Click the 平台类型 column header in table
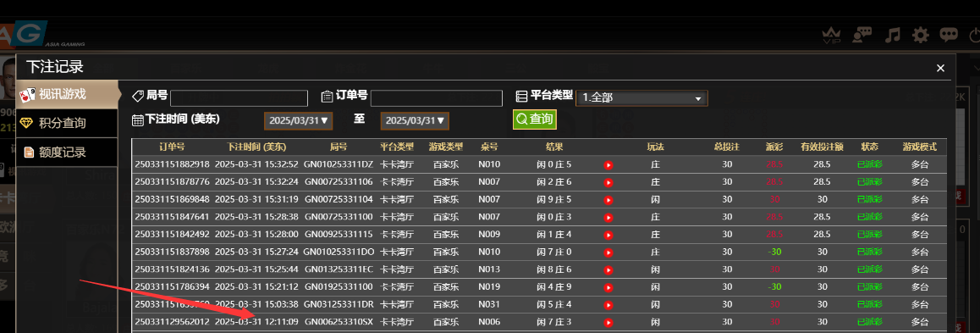This screenshot has width=980, height=333. click(x=397, y=147)
